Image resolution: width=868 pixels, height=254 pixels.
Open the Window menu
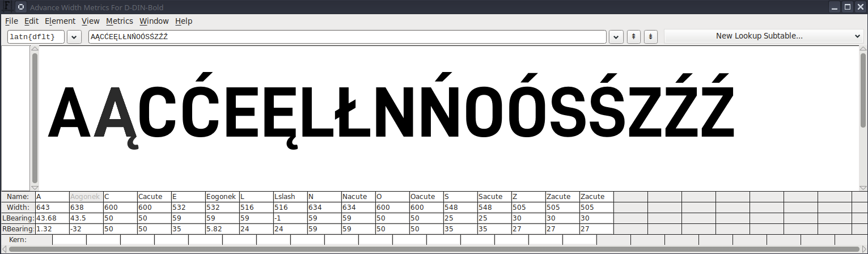point(154,21)
